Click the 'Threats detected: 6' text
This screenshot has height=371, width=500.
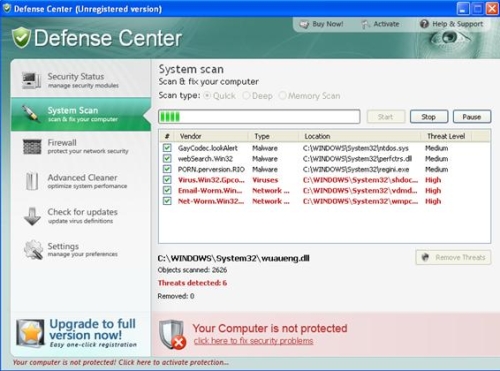(192, 283)
